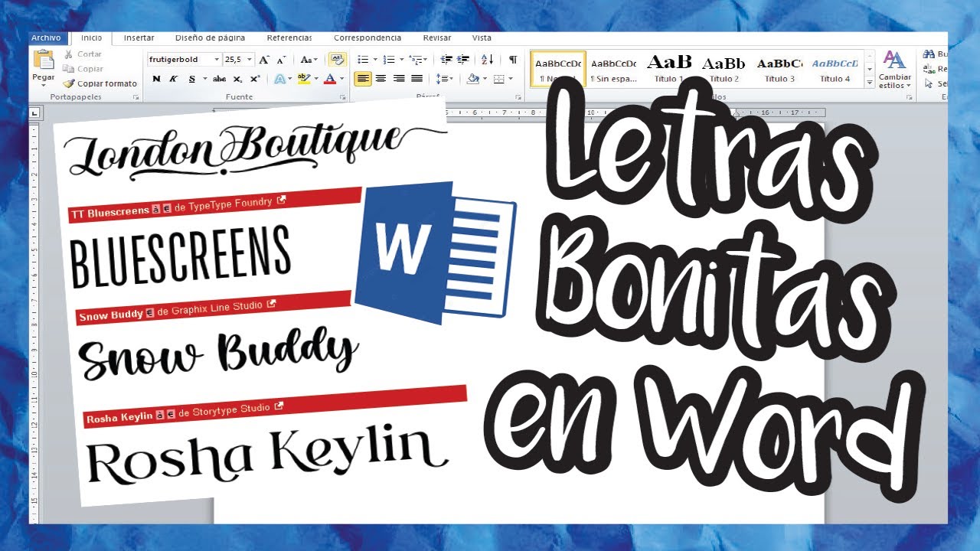This screenshot has width=980, height=551.
Task: Apply the Sin espa... style
Action: coord(613,68)
